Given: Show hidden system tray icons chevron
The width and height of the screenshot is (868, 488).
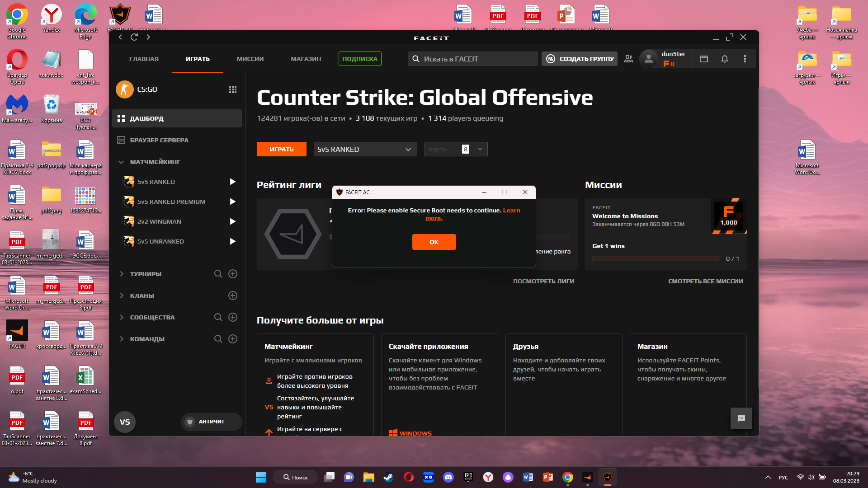Looking at the screenshot, I should 768,477.
